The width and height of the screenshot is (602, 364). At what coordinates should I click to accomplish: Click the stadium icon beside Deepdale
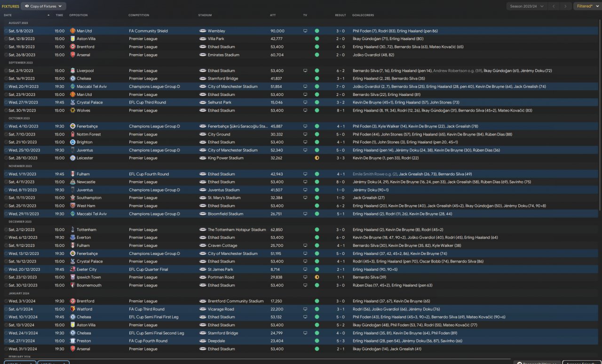203,341
